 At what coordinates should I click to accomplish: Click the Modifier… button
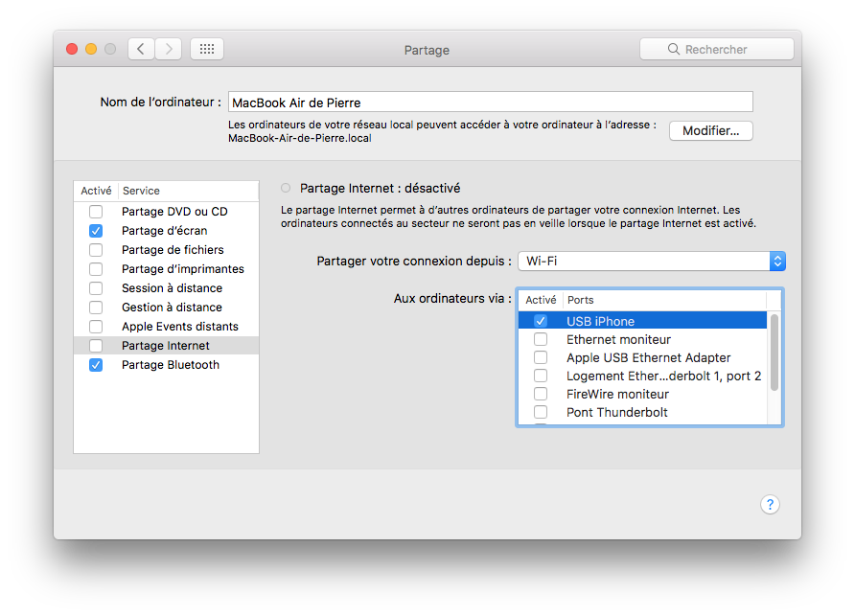point(710,131)
